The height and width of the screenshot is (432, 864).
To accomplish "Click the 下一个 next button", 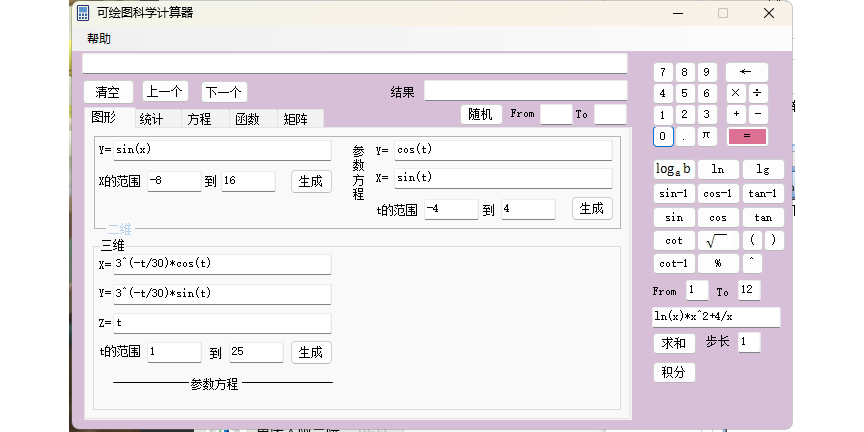I will (224, 92).
